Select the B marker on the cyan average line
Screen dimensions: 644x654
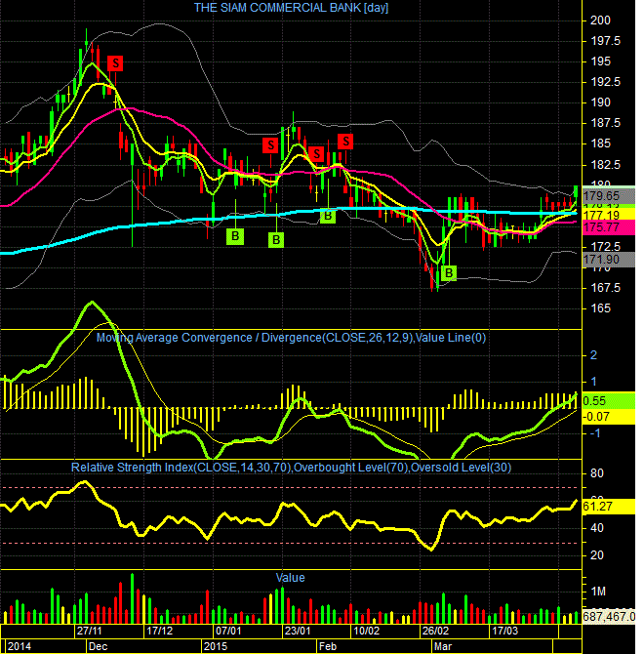click(328, 216)
